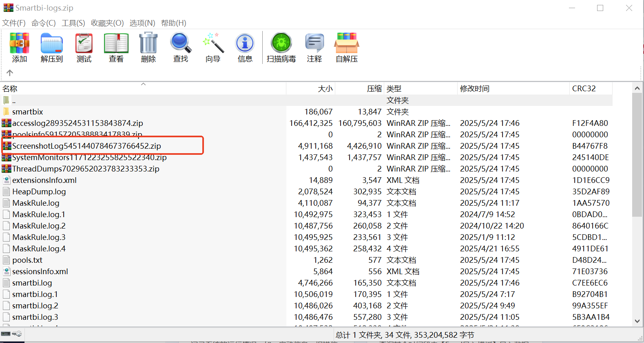The image size is (644, 343).
Task: Open the Commands (命令) menu
Action: pyautogui.click(x=44, y=23)
